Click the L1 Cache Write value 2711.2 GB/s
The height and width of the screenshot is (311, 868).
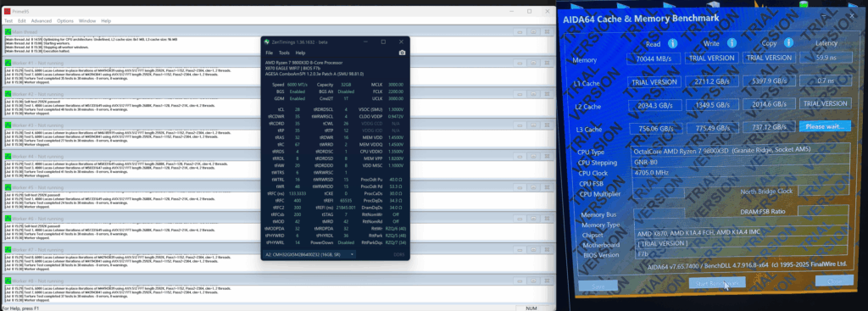[711, 81]
